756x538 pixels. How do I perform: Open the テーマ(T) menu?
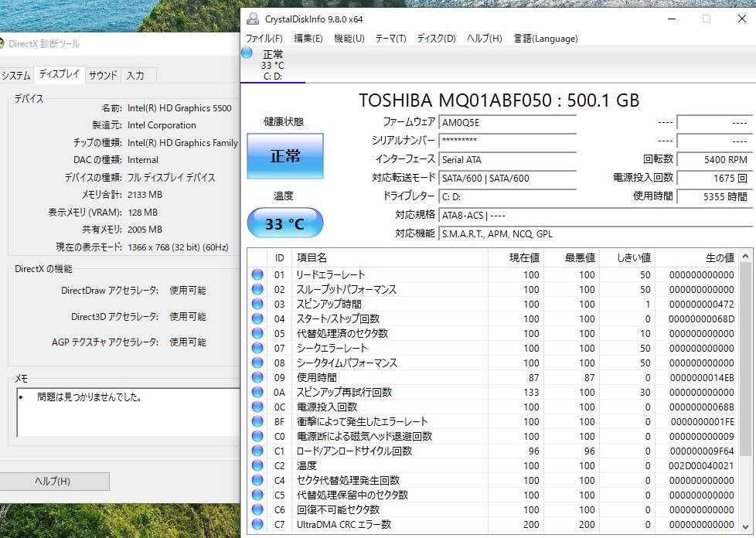coord(390,39)
